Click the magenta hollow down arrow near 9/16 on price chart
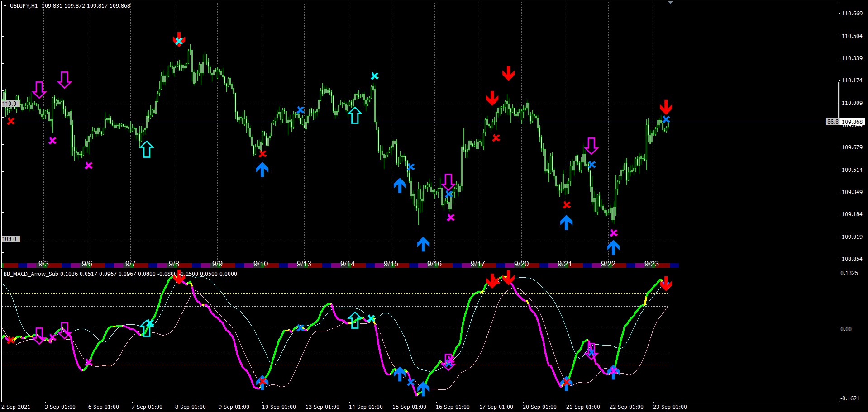The image size is (868, 412). [x=448, y=182]
